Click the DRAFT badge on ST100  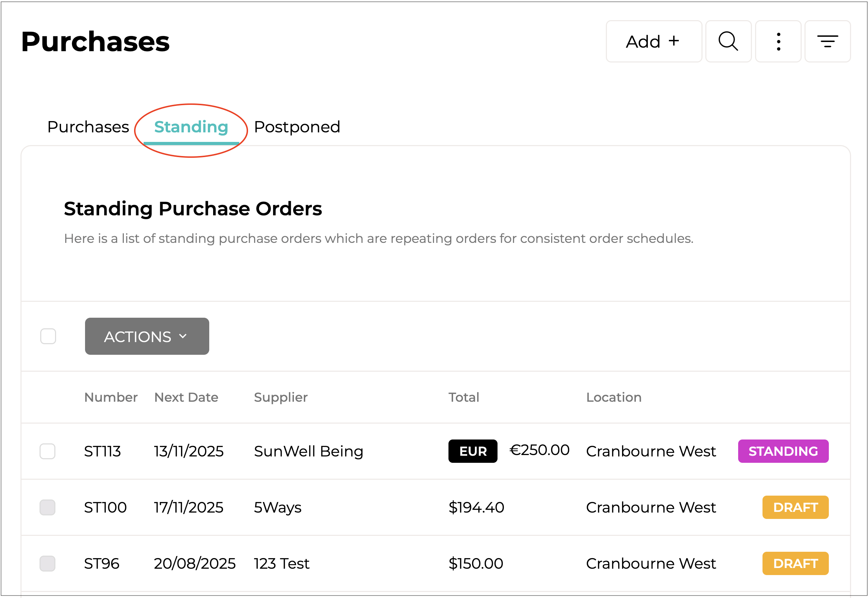795,507
